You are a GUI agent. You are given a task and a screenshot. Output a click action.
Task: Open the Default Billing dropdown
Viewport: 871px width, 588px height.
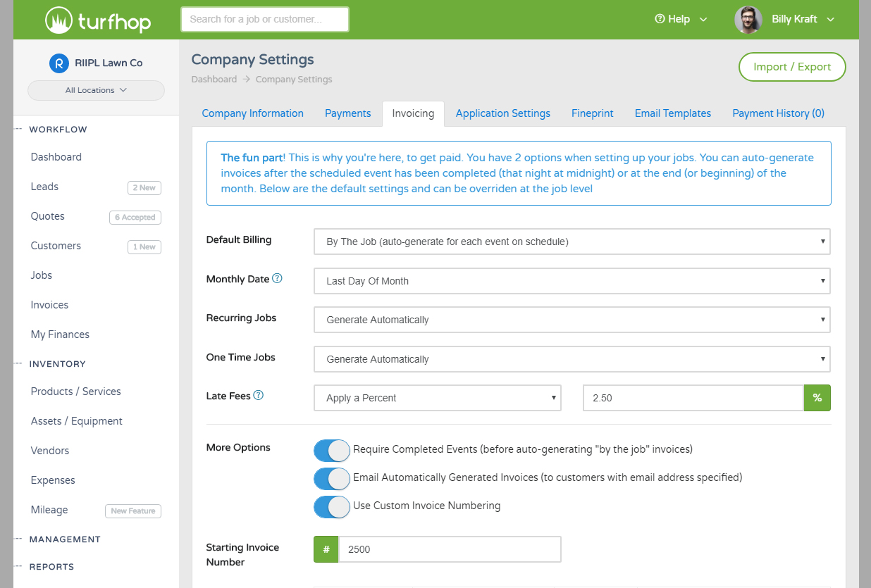[x=572, y=241]
